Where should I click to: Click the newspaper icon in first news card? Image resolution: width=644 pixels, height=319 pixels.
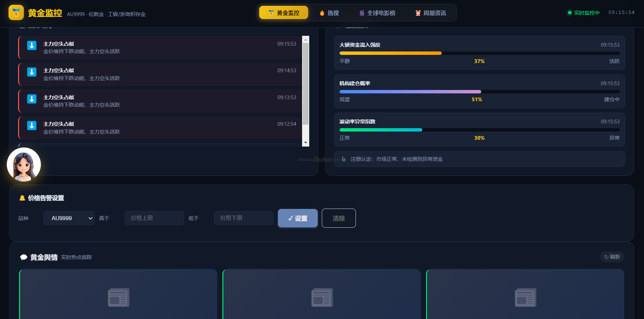pos(118,298)
